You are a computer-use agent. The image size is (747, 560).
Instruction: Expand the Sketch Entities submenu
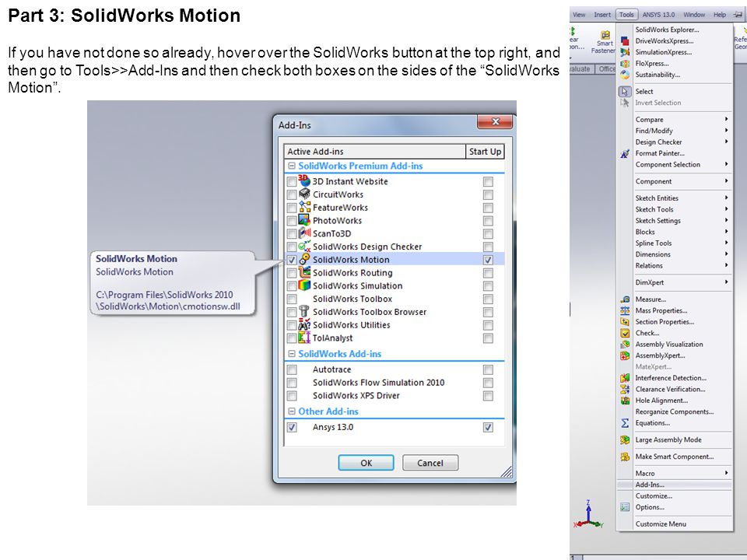click(675, 198)
